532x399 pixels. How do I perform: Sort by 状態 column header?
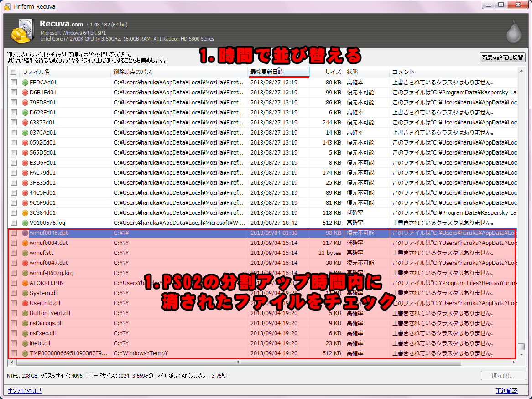[366, 72]
